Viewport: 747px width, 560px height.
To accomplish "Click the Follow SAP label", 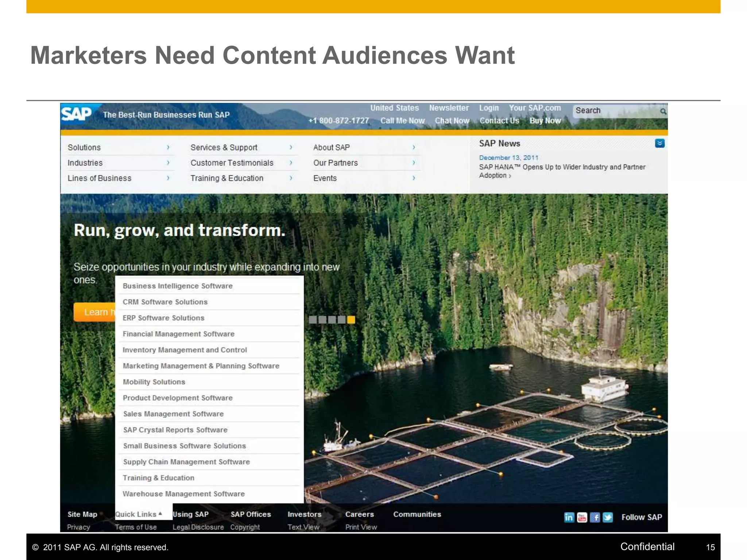I will click(x=642, y=517).
